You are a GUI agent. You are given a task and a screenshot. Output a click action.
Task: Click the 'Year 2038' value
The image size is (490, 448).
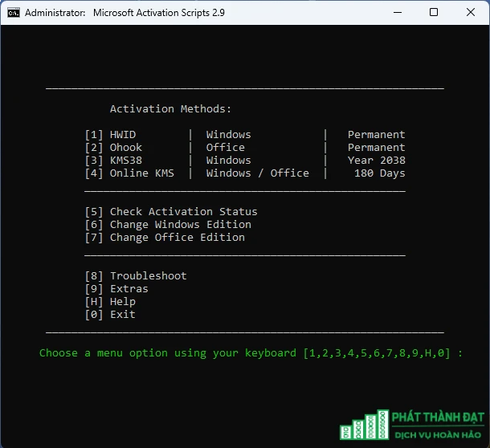pyautogui.click(x=376, y=161)
